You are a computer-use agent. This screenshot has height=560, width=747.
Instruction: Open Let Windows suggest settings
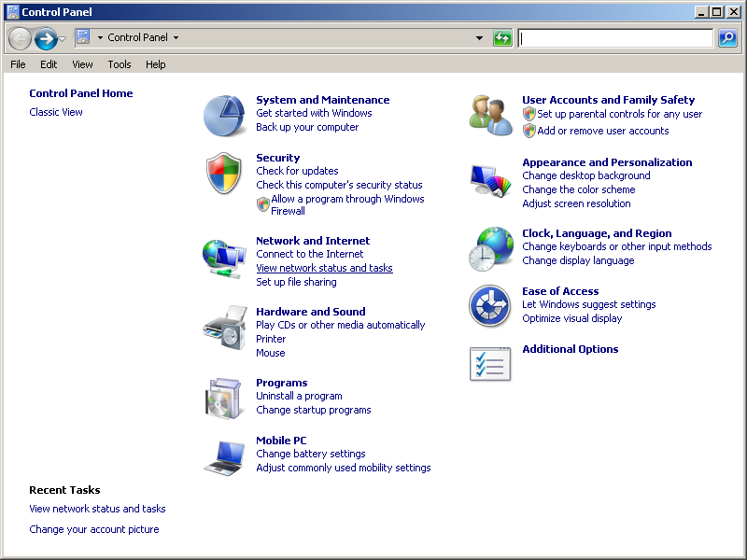coord(589,304)
